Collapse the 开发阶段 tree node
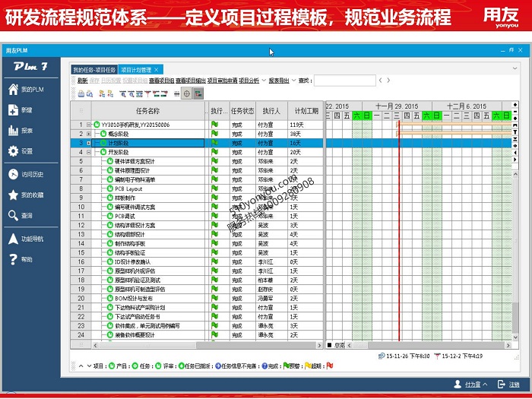 [89, 152]
